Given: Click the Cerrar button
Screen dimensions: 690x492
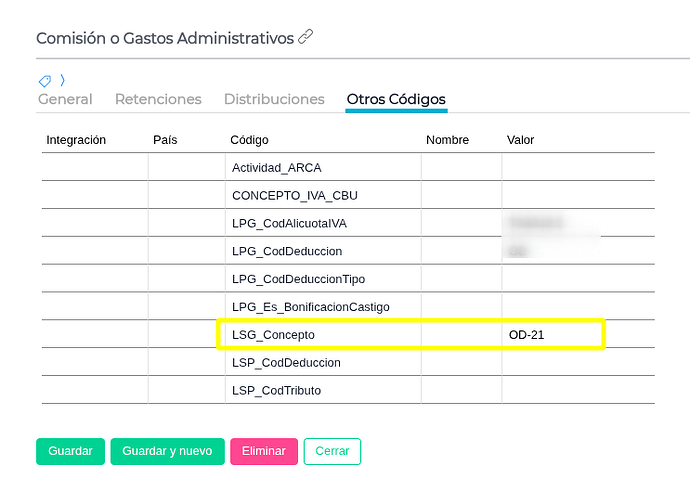Looking at the screenshot, I should (x=332, y=451).
